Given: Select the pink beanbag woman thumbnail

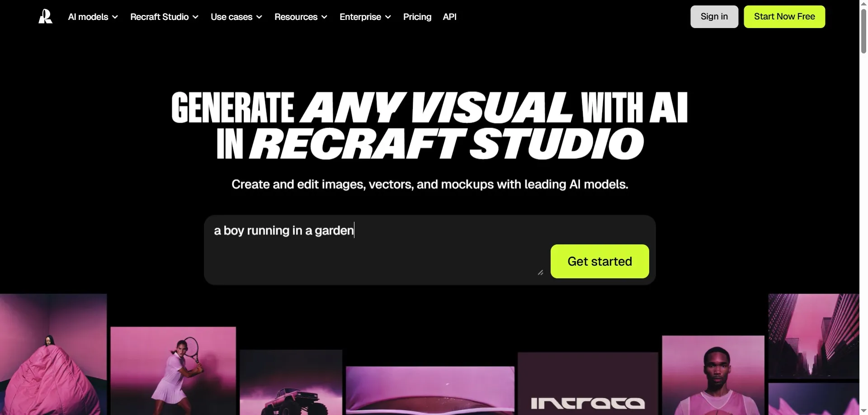Looking at the screenshot, I should point(53,354).
